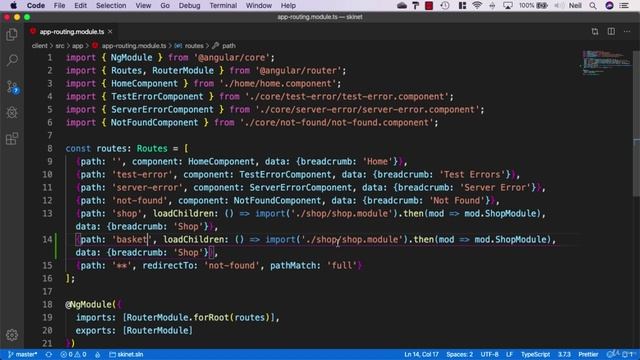
Task: Click the TypeScript version 3.7.3 indicator
Action: (x=564, y=354)
